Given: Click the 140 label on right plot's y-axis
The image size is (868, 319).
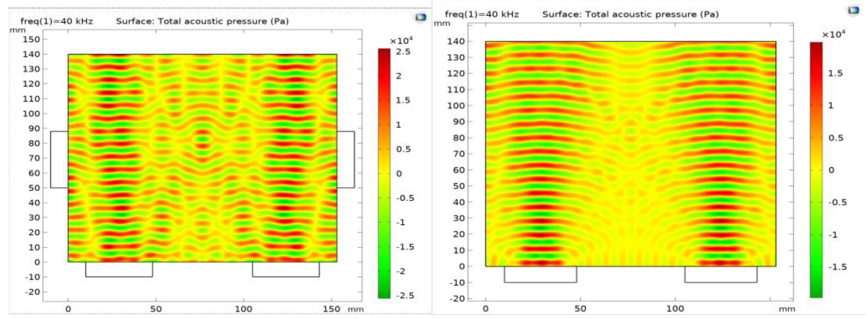Looking at the screenshot, I should tap(456, 41).
